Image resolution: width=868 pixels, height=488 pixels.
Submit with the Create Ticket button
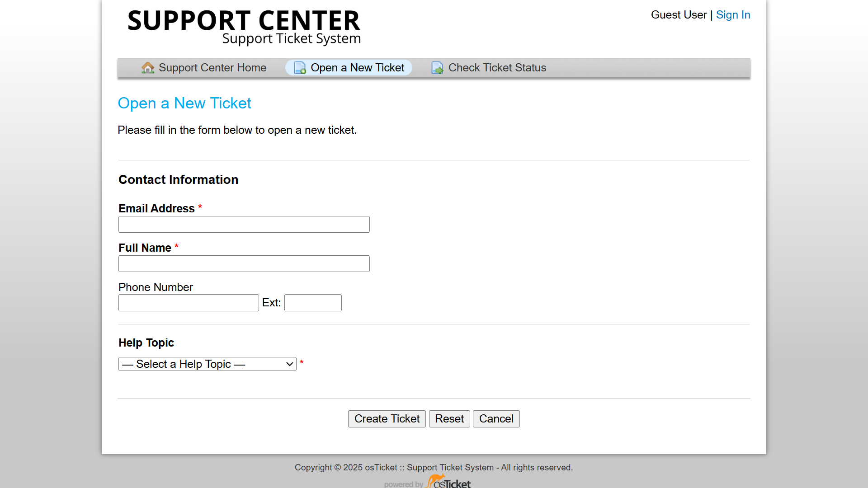click(387, 419)
